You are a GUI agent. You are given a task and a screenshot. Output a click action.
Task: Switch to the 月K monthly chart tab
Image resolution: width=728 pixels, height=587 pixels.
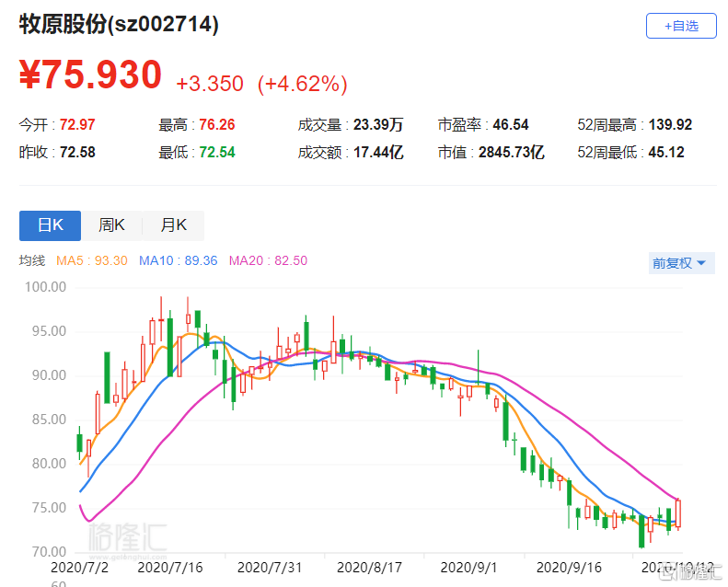click(173, 225)
